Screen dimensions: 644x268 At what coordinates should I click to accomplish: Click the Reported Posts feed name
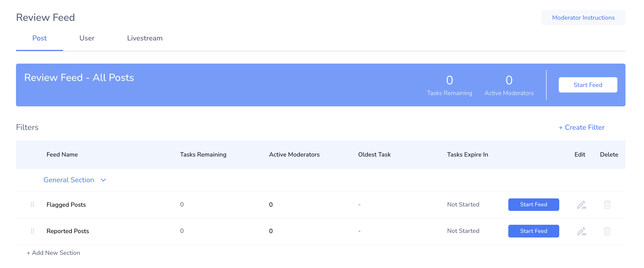(x=68, y=231)
